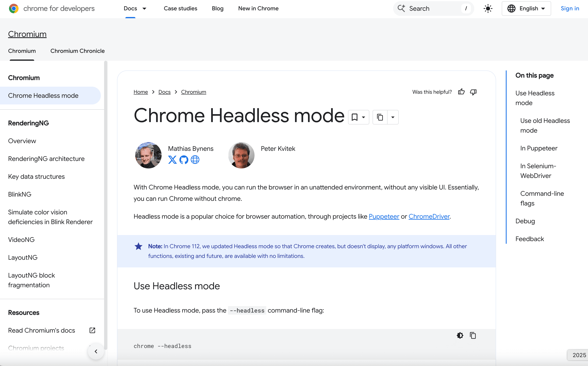Open the English language dropdown
Screen dimensions: 588x366
click(x=526, y=9)
